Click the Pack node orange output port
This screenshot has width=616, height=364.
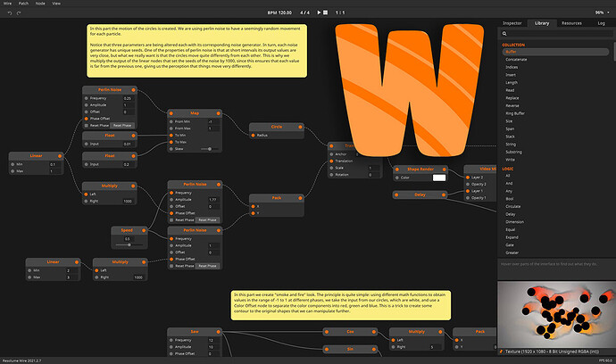[300, 198]
